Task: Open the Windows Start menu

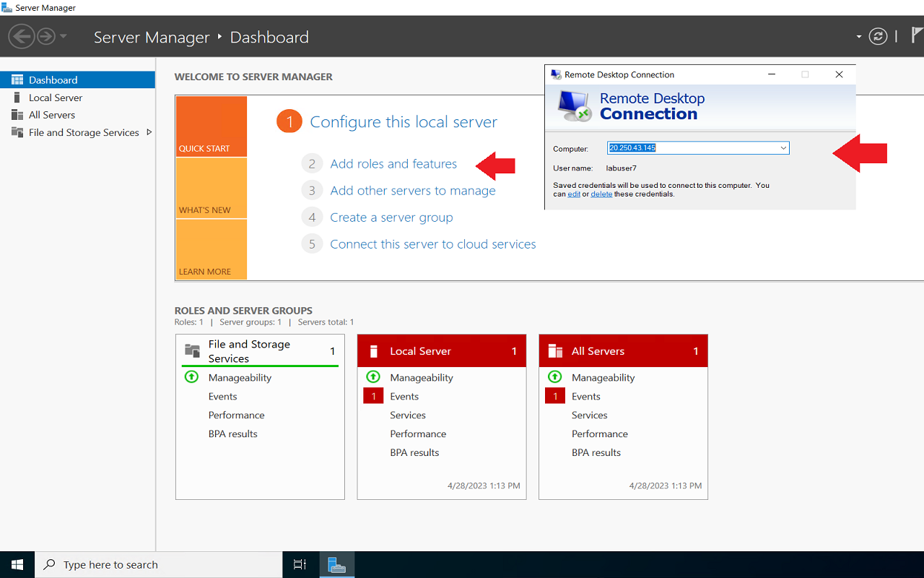Action: point(17,564)
